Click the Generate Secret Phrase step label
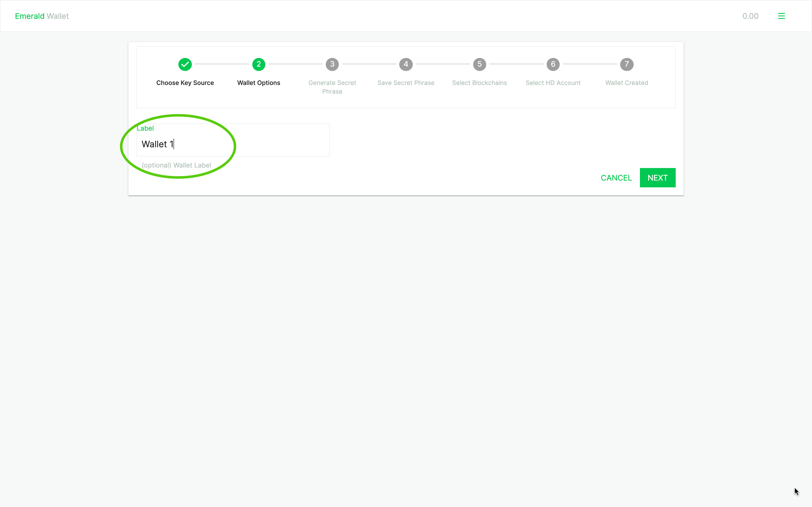812x507 pixels. tap(332, 86)
